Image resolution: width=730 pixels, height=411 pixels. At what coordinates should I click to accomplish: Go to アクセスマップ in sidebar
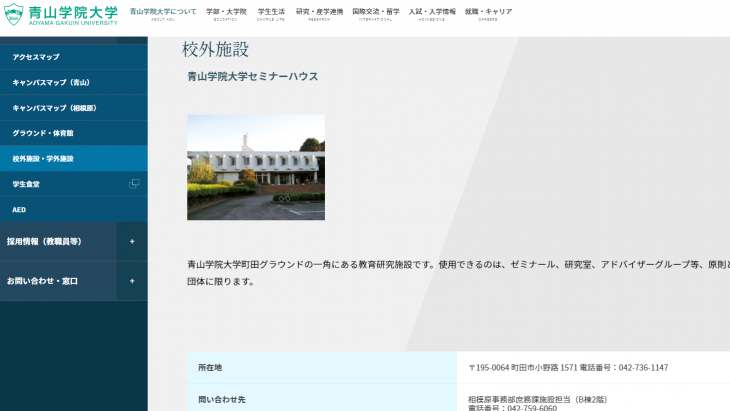[74, 57]
